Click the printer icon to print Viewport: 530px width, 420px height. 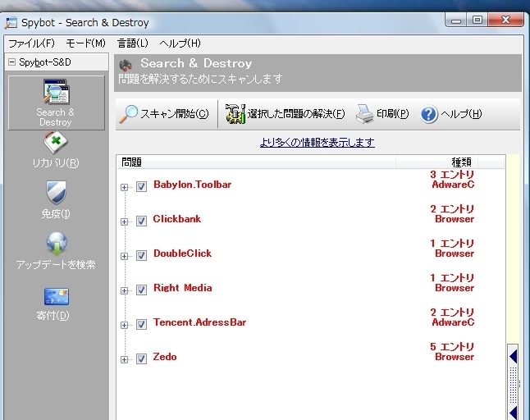click(364, 114)
